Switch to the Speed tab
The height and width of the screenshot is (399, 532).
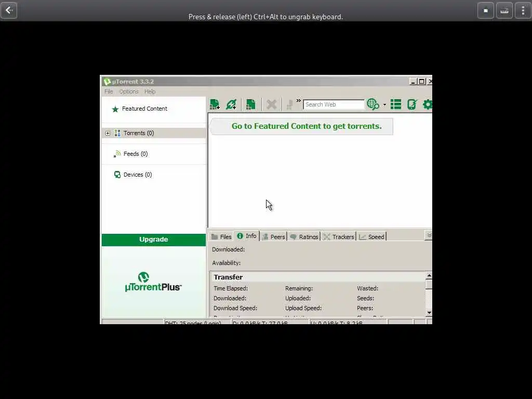click(372, 236)
